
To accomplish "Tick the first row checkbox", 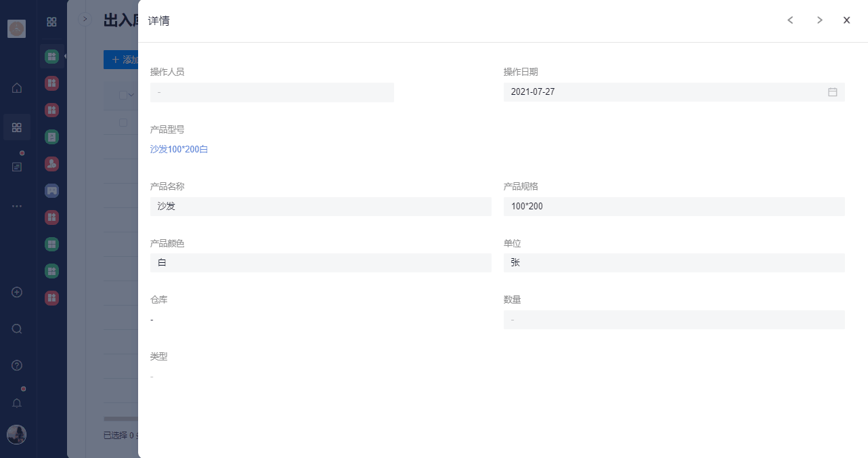I will pyautogui.click(x=123, y=123).
